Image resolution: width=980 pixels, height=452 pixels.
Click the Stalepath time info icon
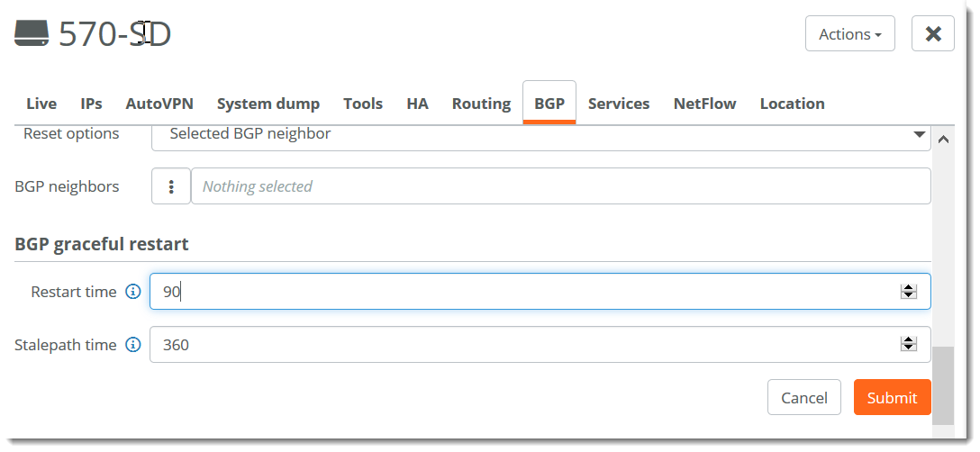pos(133,345)
